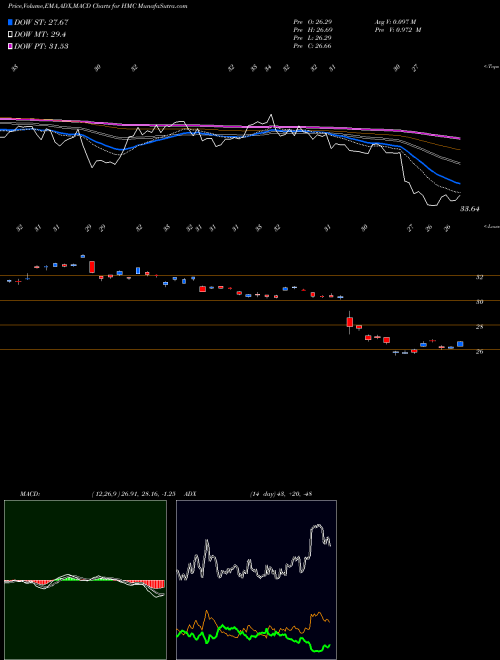Click the ADX panel title label
The height and width of the screenshot is (660, 500).
191,494
